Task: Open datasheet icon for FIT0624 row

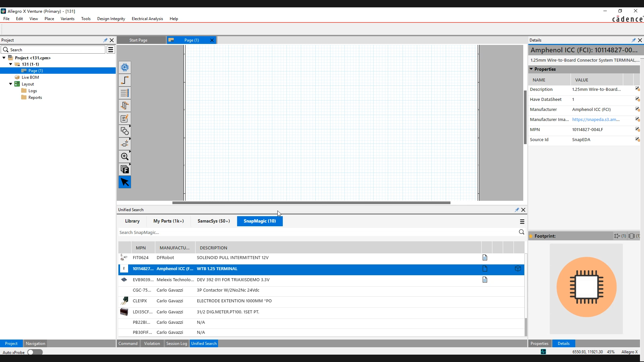Action: pos(485,257)
